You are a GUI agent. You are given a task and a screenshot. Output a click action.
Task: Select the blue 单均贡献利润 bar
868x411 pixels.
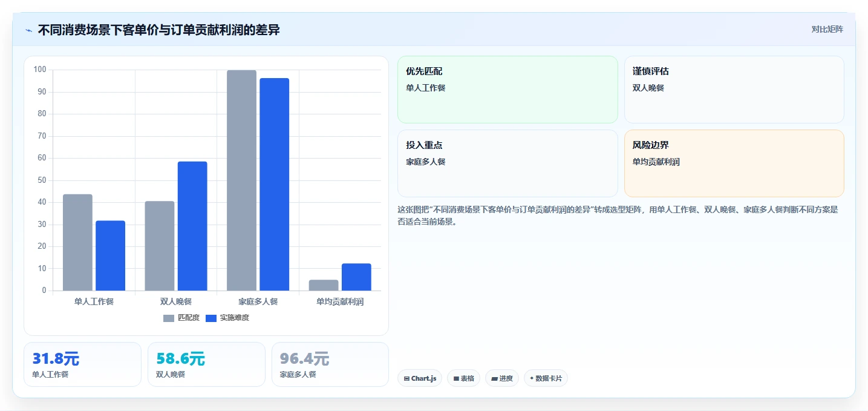coord(356,277)
